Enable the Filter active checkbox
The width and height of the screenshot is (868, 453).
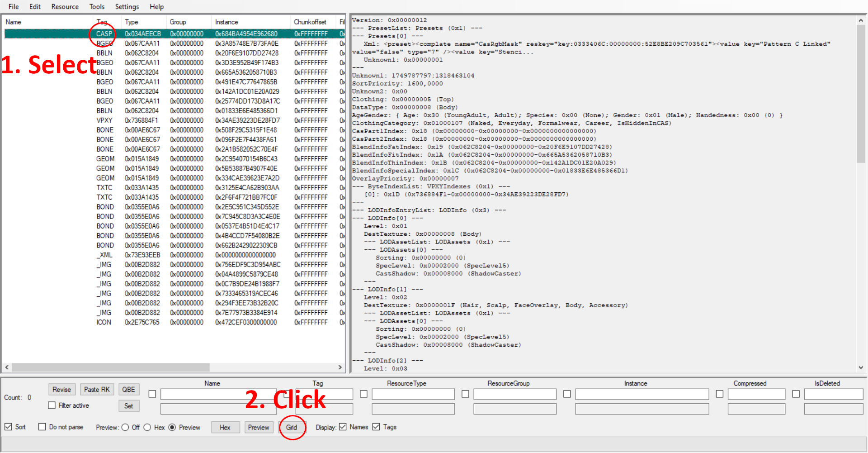52,405
